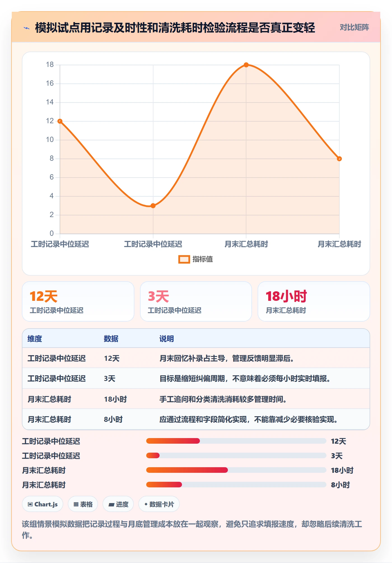Click the progress bar labeled 8小时
This screenshot has height=563, width=392.
tap(236, 485)
